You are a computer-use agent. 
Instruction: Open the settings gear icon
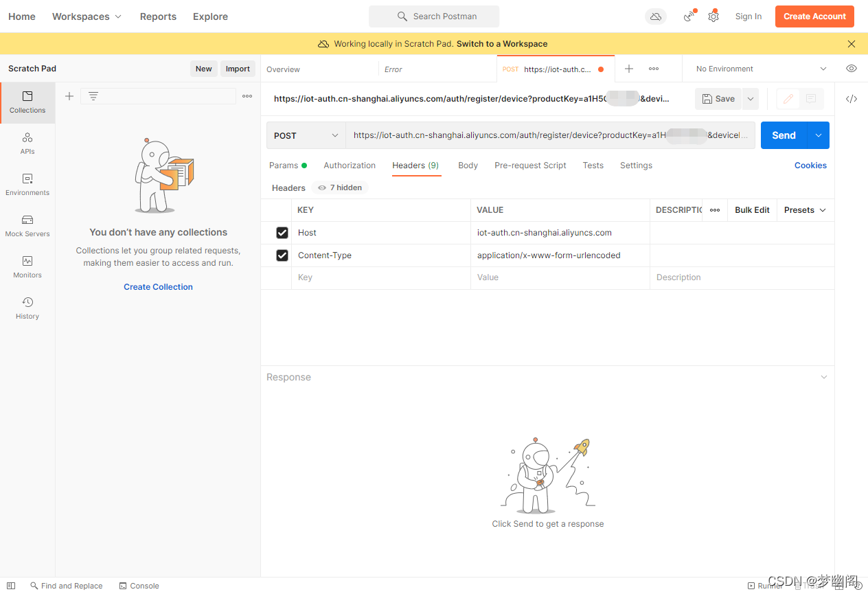click(x=713, y=16)
